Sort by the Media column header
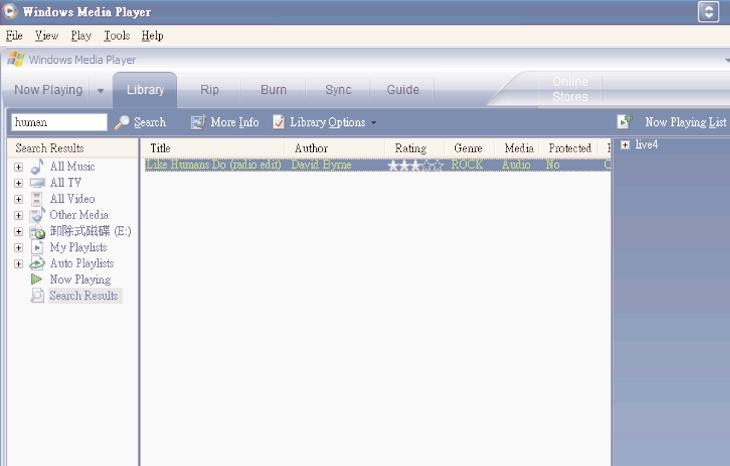730x466 pixels. tap(517, 148)
